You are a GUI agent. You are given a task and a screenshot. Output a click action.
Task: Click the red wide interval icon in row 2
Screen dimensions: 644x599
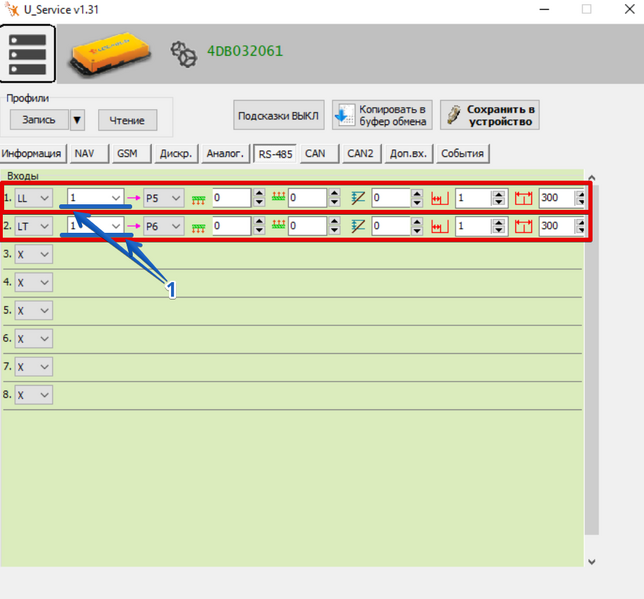pos(524,226)
